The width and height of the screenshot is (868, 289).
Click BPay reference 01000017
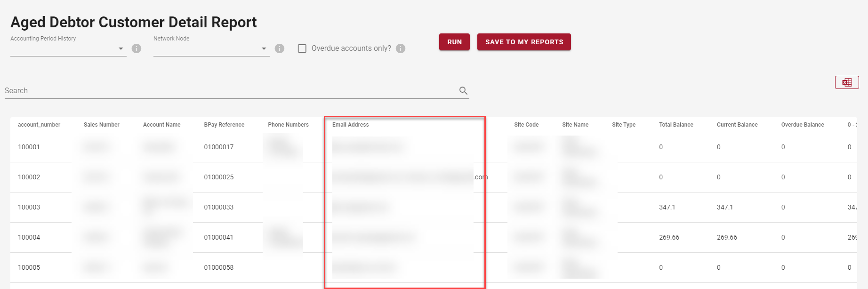(x=219, y=147)
